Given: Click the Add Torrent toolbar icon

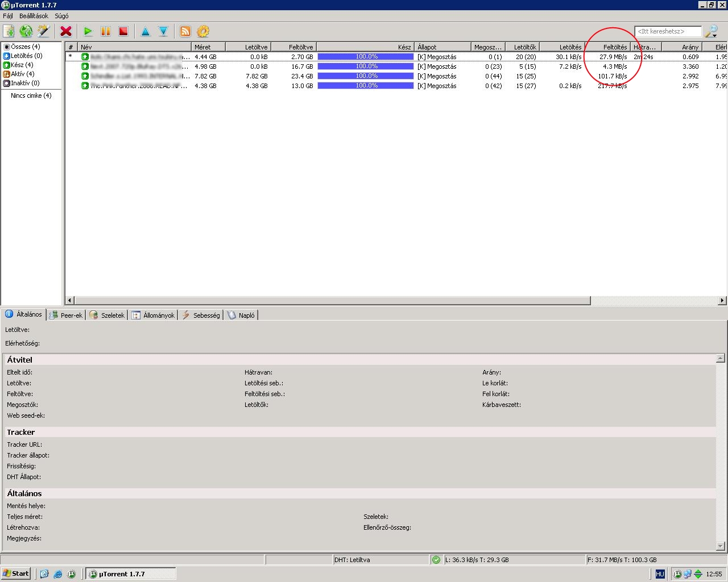Looking at the screenshot, I should pos(9,31).
